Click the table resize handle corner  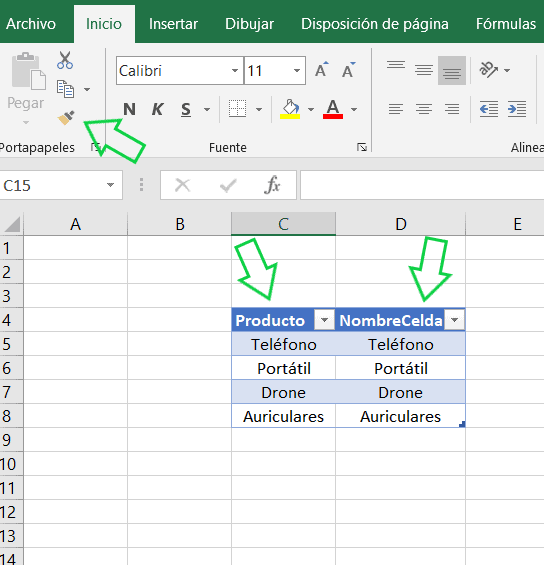tap(462, 424)
